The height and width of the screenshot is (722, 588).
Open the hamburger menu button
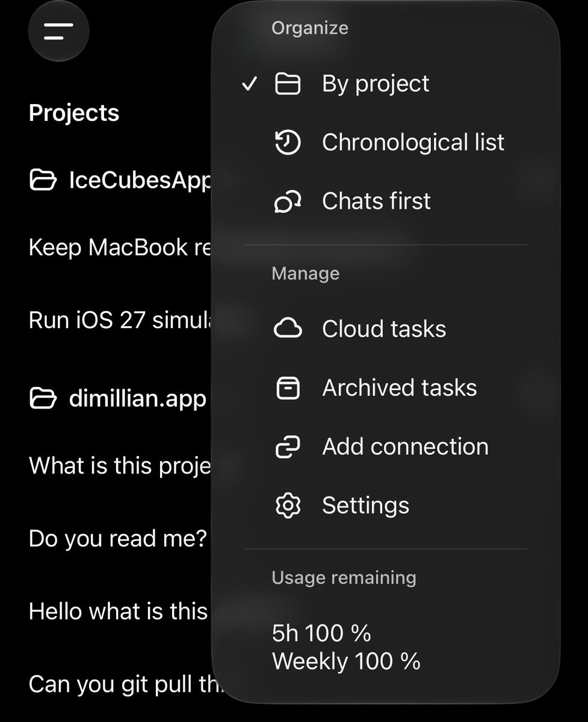coord(58,31)
